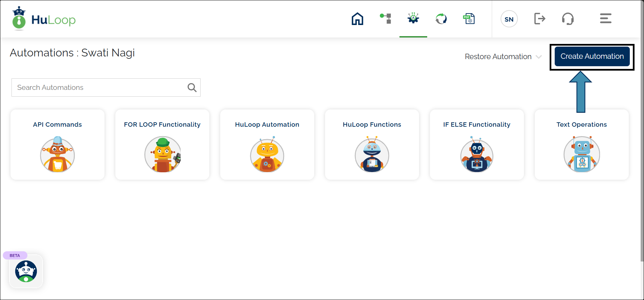Viewport: 644px width, 300px height.
Task: Open the headset support icon
Action: [x=568, y=19]
